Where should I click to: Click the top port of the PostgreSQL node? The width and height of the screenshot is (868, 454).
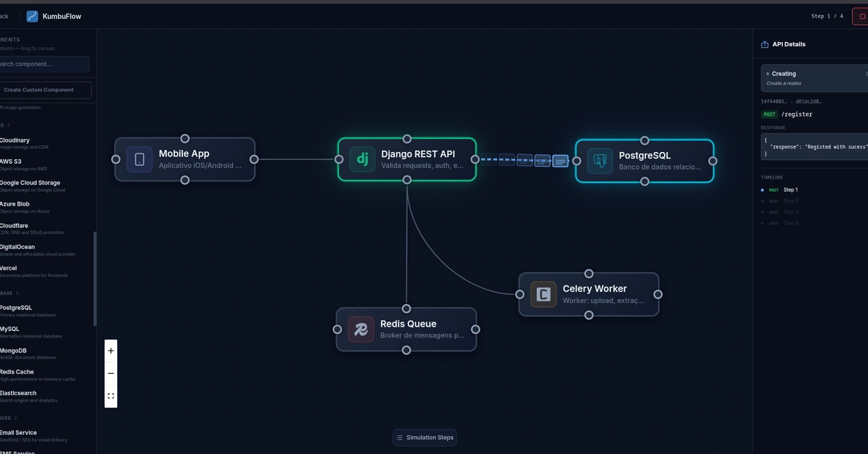[644, 140]
